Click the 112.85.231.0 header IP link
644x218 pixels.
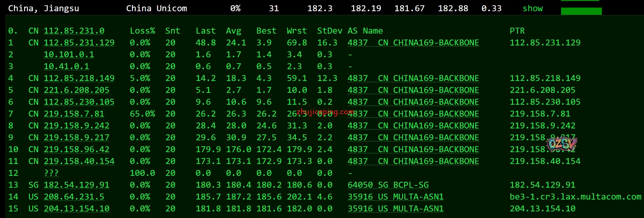(74, 31)
